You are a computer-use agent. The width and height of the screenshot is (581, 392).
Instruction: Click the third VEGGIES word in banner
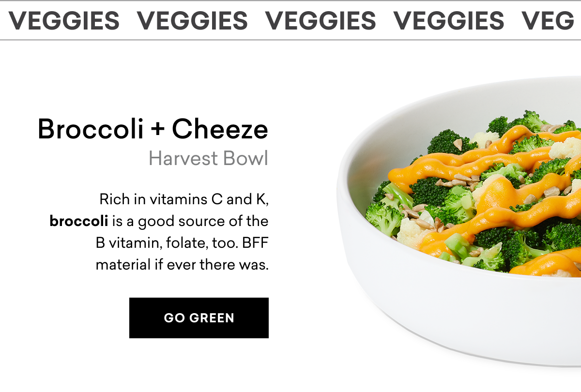[321, 21]
